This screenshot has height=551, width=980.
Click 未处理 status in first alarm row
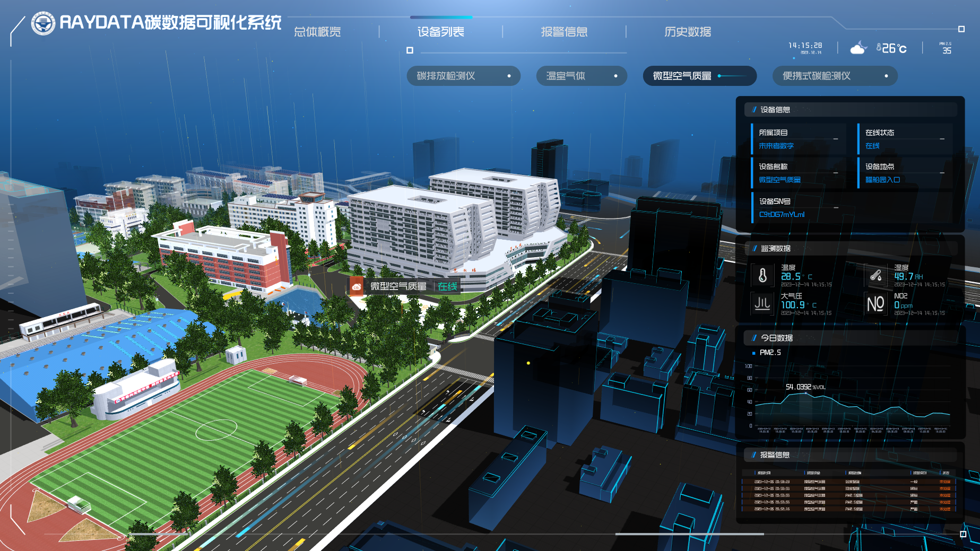tap(944, 482)
